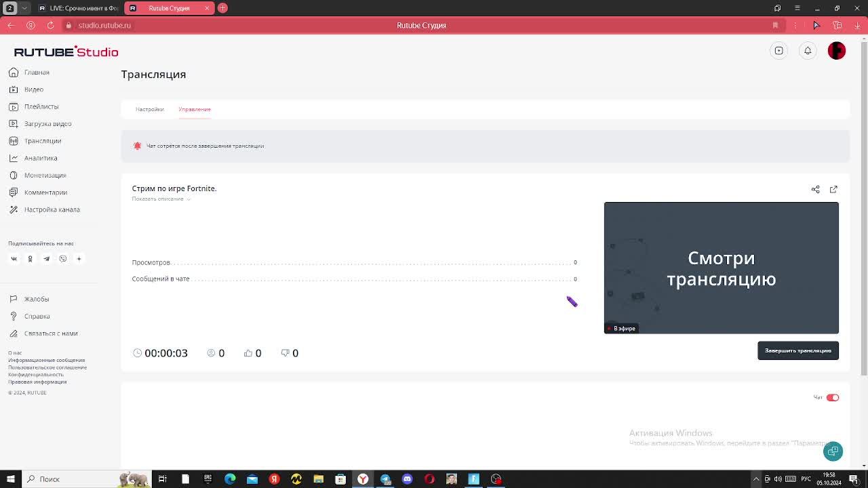The width and height of the screenshot is (868, 488).
Task: Click the dislikes counter icon
Action: 285,353
